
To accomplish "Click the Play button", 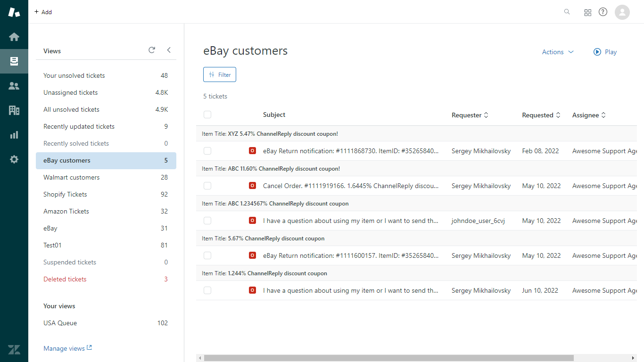I will [x=605, y=52].
